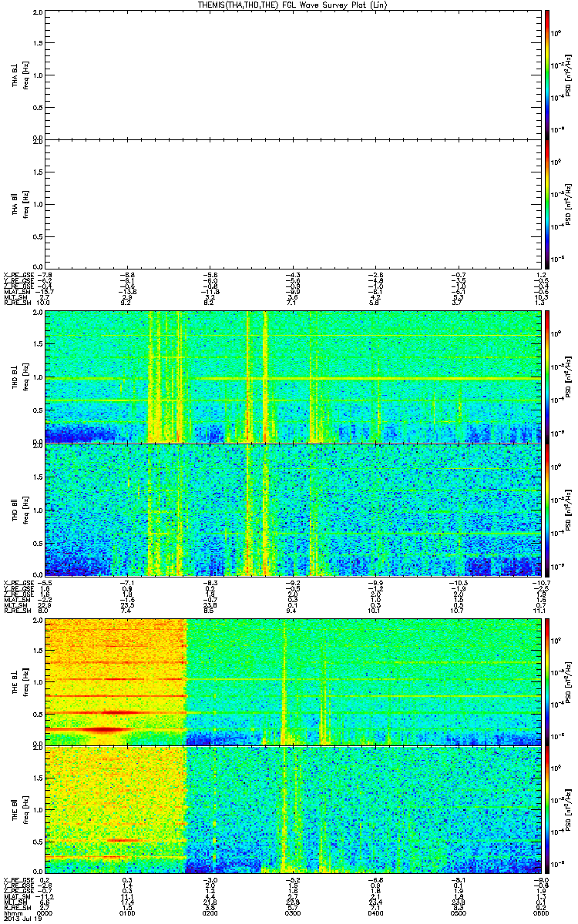This screenshot has width=578, height=924.
Task: Click the empty THA B∥ spectrogram panel
Action: click(292, 204)
